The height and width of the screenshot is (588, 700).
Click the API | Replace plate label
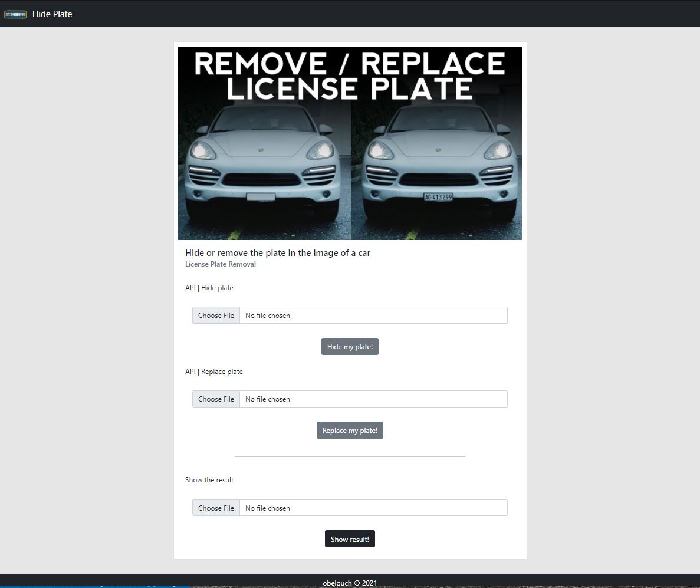tap(214, 372)
